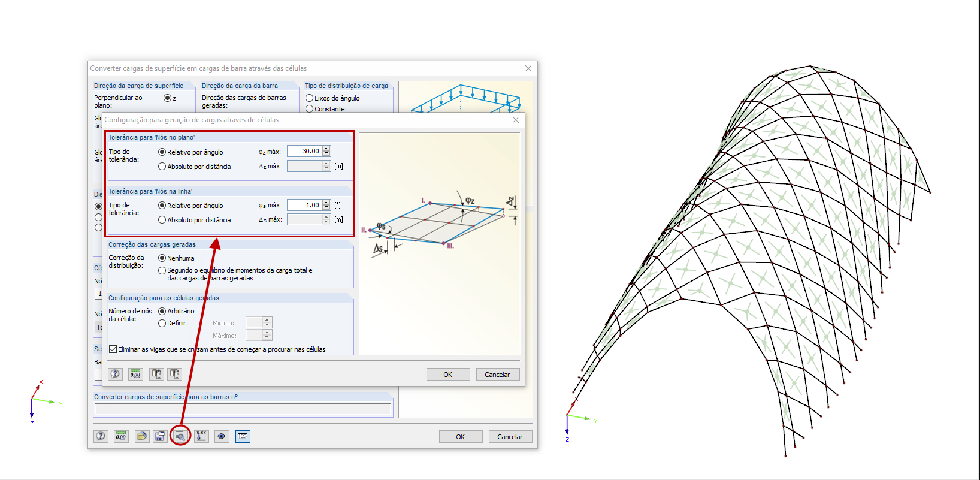Click the save diskette icon in converter dialog

(159, 436)
